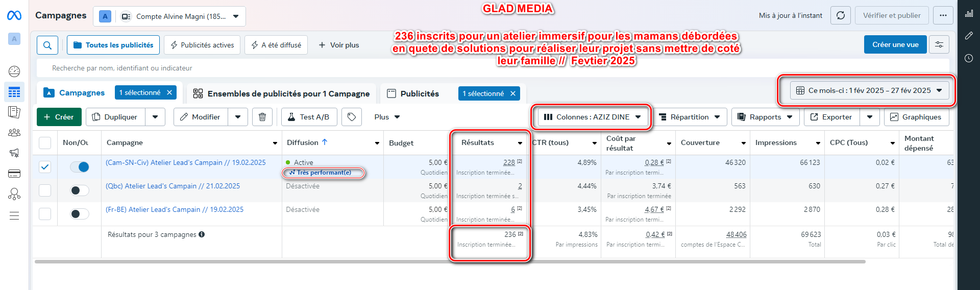Open the Qbc Atelier Lead's Campain link
This screenshot has height=290, width=980.
(x=173, y=186)
